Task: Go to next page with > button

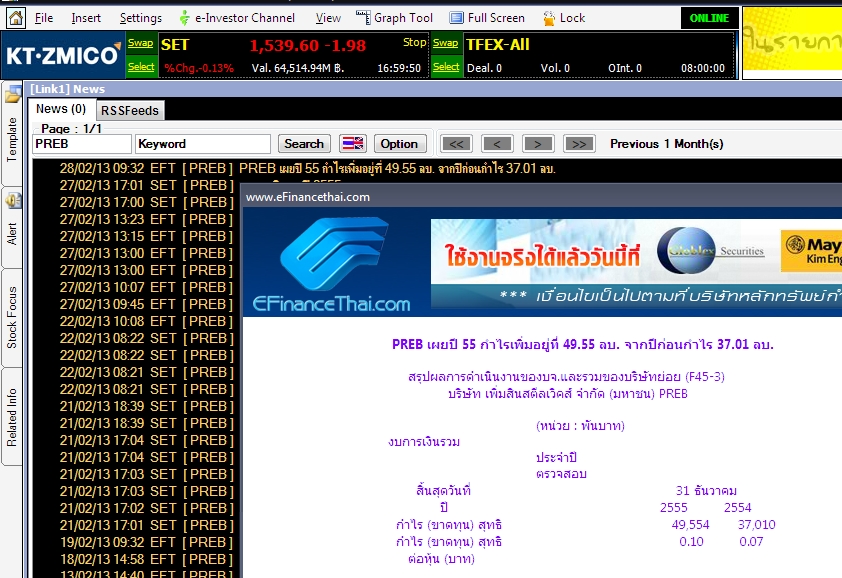Action: [x=538, y=144]
